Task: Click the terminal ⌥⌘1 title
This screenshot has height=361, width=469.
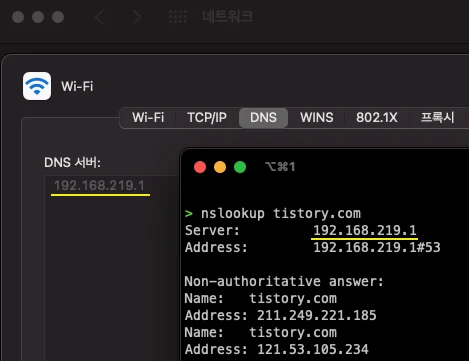Action: [280, 167]
